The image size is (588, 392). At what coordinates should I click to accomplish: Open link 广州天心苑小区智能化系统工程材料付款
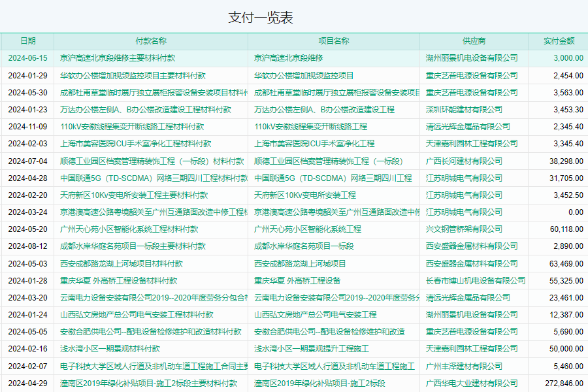tap(129, 229)
